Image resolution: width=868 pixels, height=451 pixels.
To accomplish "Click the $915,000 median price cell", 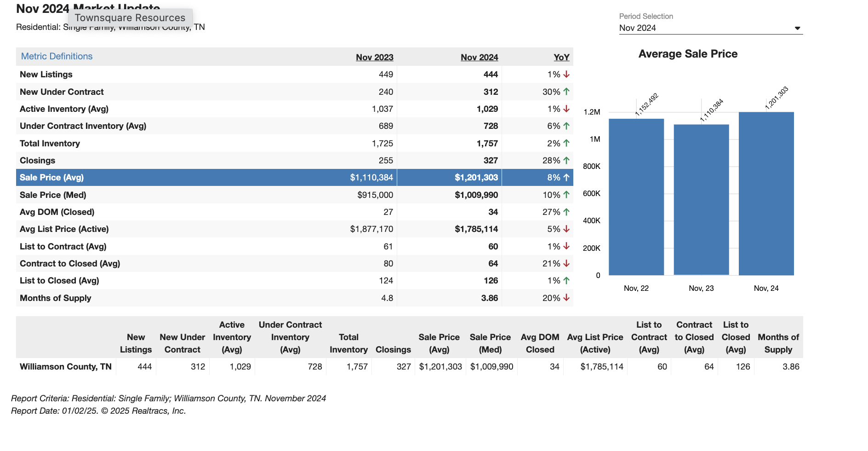I will [375, 195].
